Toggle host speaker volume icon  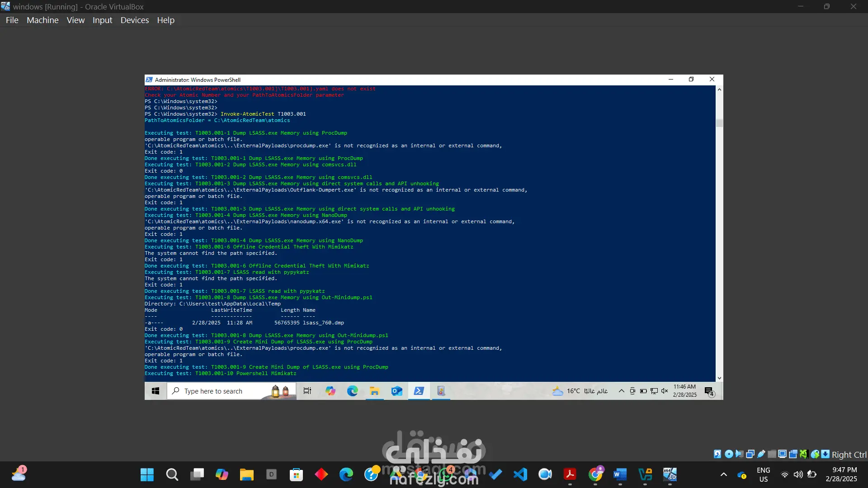click(x=798, y=474)
